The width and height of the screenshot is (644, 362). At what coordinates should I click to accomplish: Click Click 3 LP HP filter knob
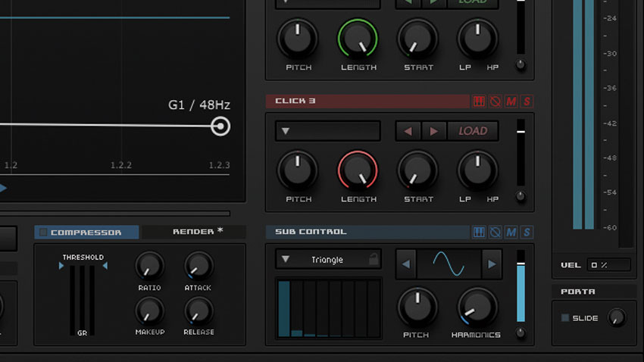click(477, 170)
